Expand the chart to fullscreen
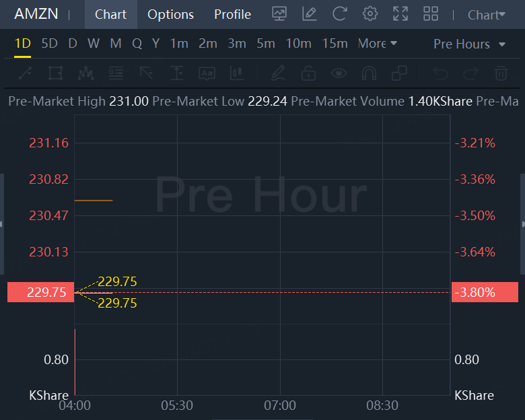 click(x=400, y=13)
